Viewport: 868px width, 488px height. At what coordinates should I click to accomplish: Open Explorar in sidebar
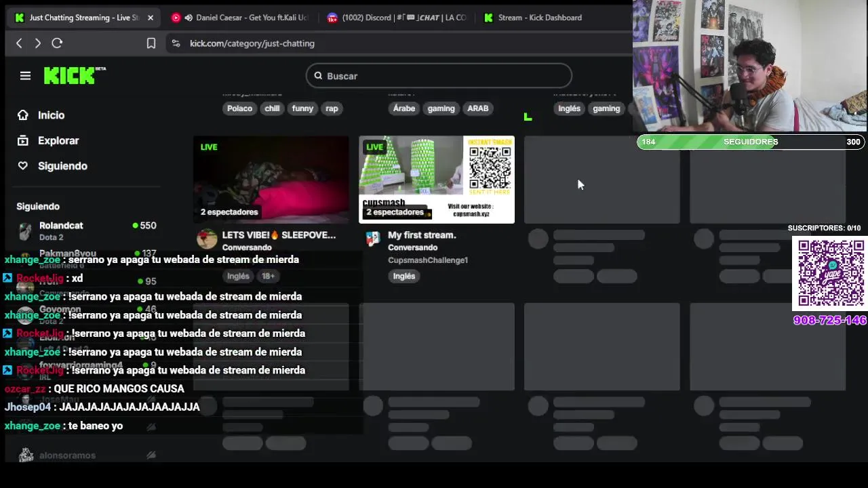(58, 140)
